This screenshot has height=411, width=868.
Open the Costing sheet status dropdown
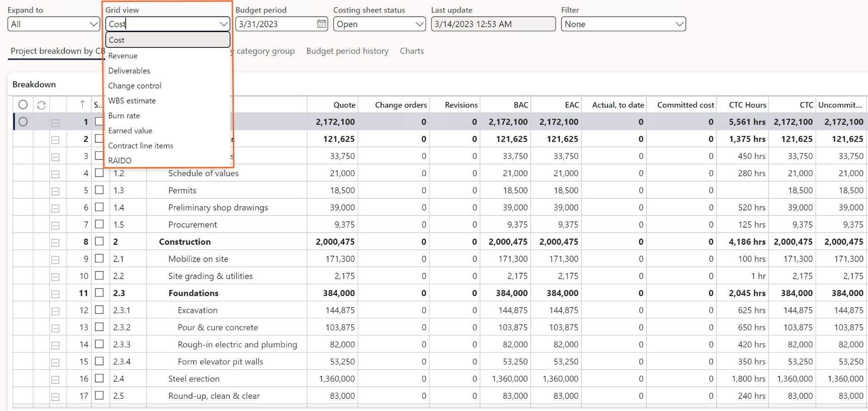379,24
